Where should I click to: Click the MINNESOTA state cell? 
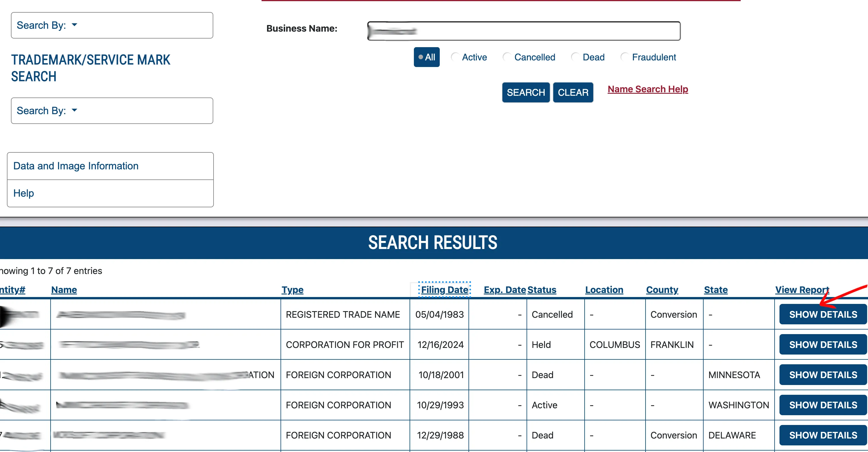point(739,375)
